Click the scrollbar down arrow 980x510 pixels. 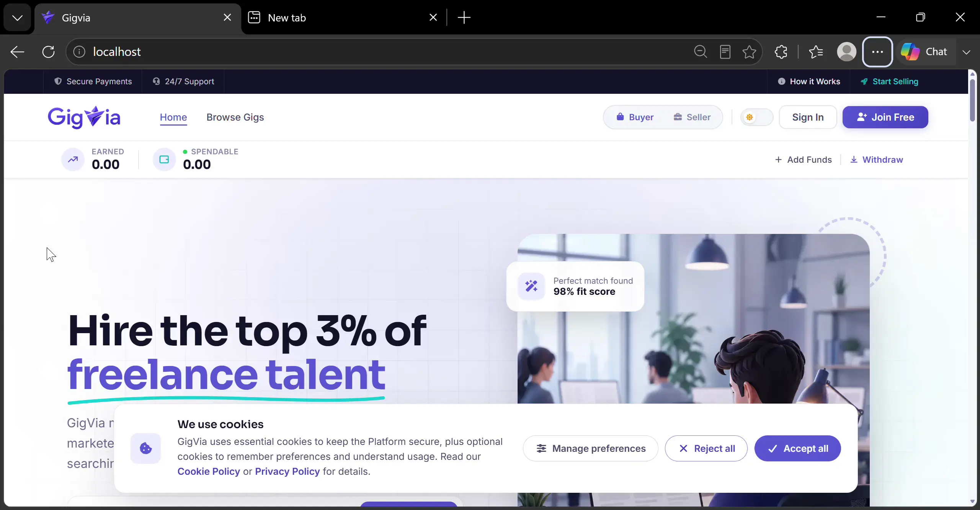[x=972, y=501]
